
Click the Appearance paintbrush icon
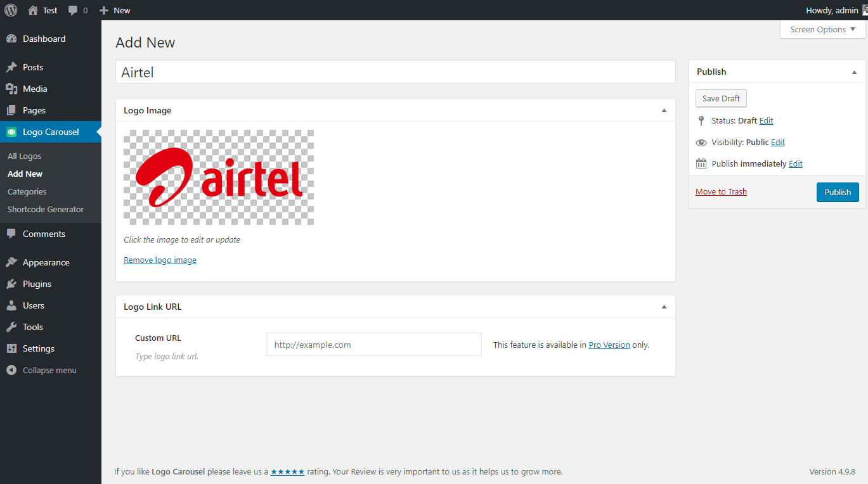tap(11, 262)
